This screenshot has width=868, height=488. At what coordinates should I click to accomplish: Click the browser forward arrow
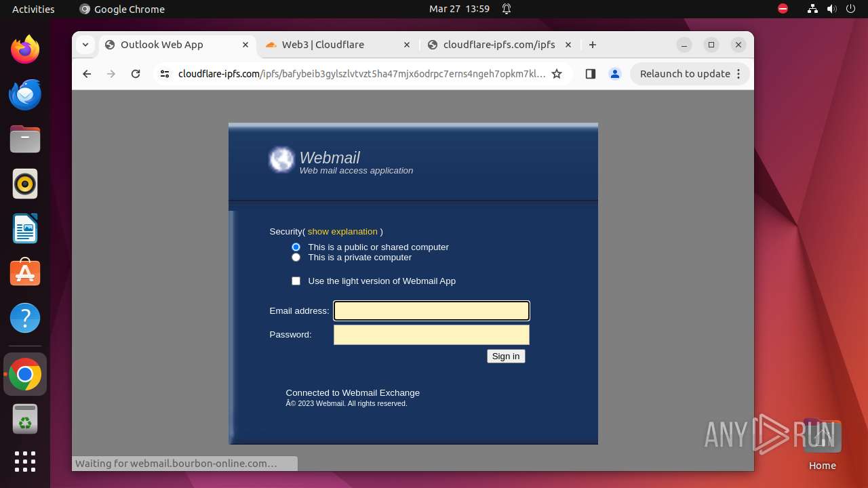coord(111,74)
